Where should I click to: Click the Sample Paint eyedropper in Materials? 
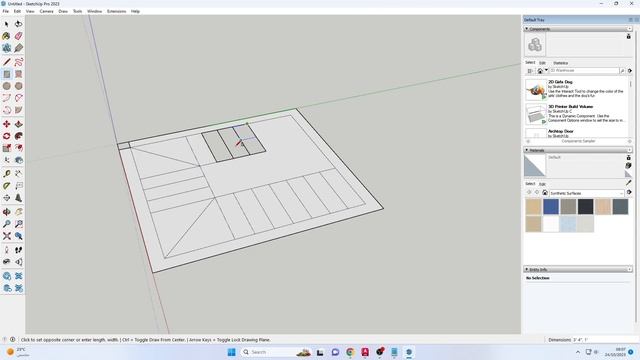629,182
